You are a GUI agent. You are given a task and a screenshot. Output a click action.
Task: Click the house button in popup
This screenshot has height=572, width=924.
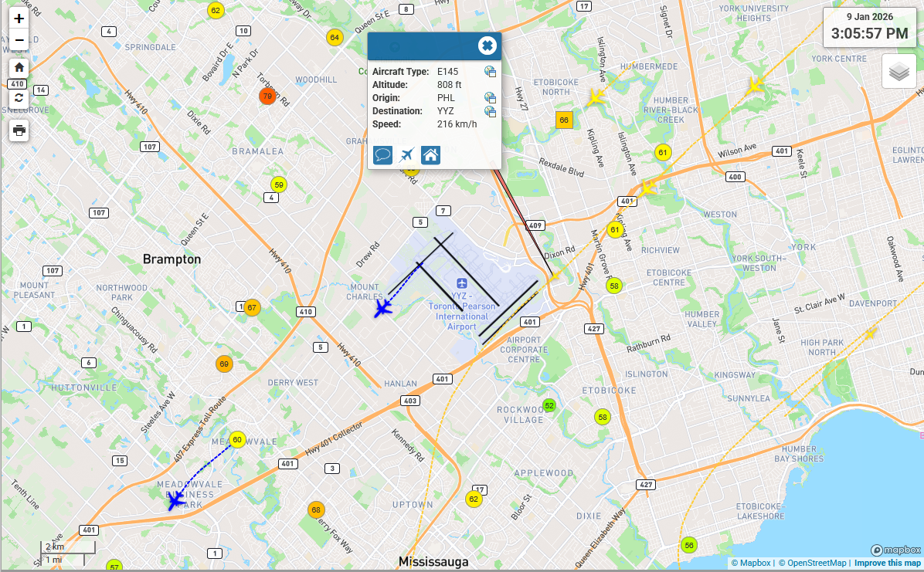(430, 155)
